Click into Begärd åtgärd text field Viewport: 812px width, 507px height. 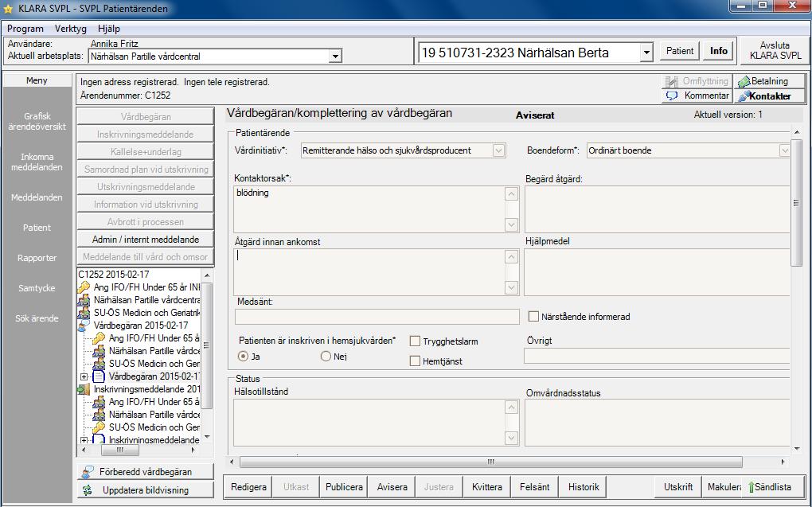657,209
